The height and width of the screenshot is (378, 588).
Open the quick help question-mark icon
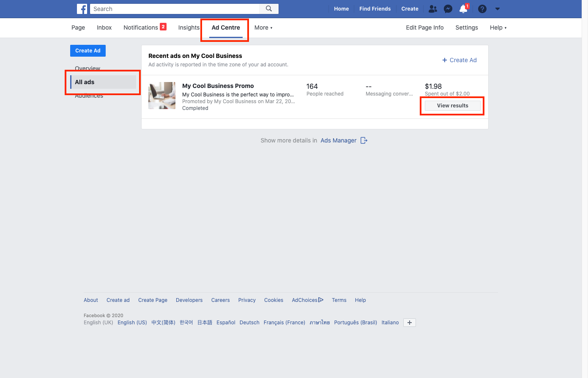(482, 9)
